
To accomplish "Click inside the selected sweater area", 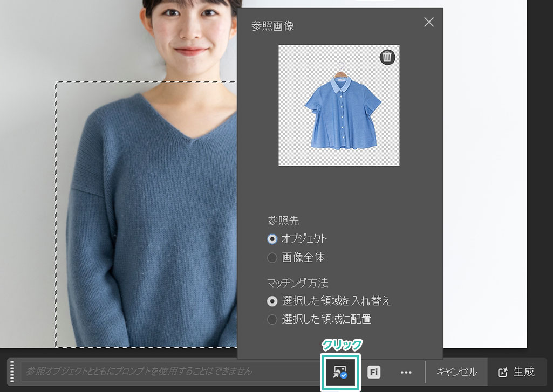I will [x=151, y=216].
